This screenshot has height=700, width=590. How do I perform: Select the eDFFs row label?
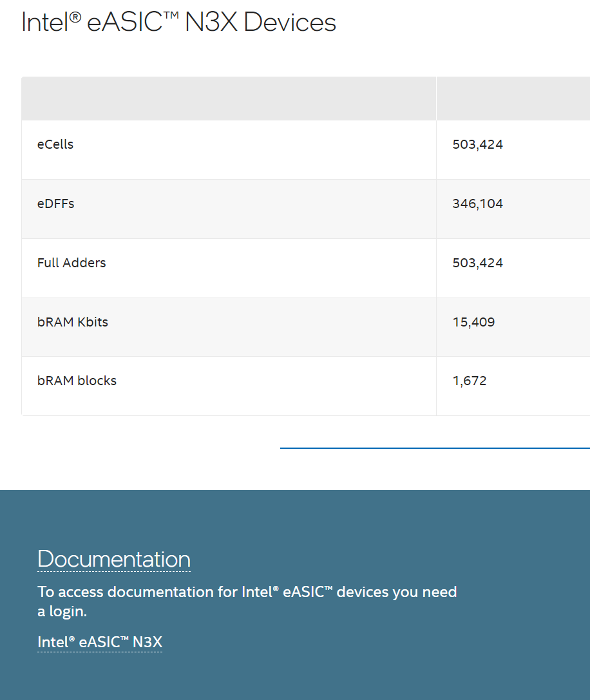56,203
